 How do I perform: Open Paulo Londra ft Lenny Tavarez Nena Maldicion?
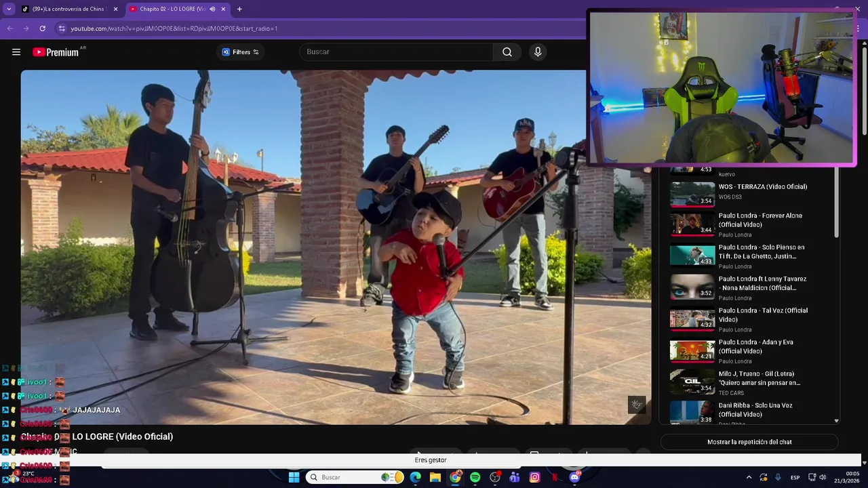762,283
